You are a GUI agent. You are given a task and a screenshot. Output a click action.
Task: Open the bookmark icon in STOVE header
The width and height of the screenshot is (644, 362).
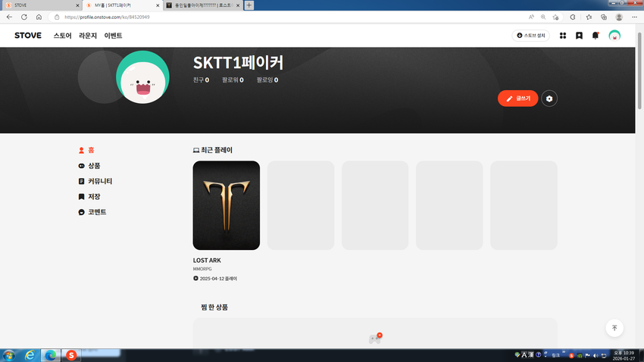(x=579, y=36)
